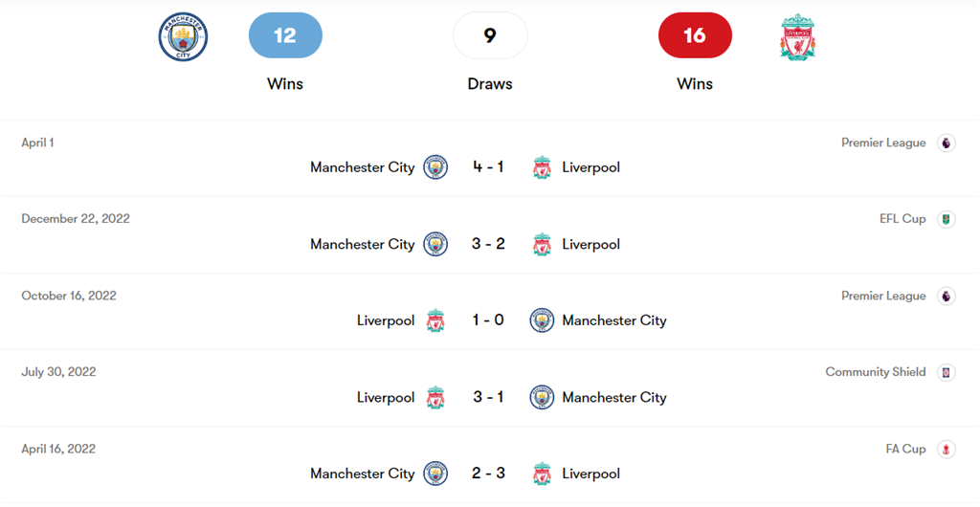
Task: Click the EFL Cup competition label
Action: point(902,219)
